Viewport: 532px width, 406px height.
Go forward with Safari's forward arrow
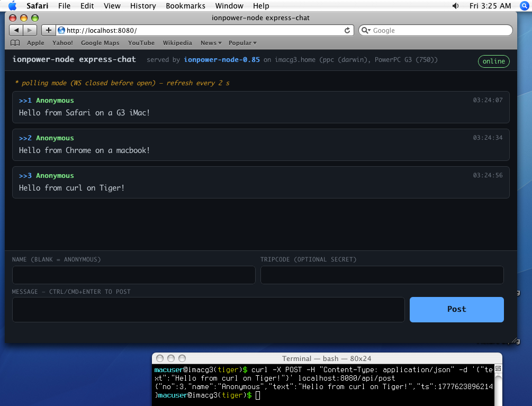click(x=30, y=30)
